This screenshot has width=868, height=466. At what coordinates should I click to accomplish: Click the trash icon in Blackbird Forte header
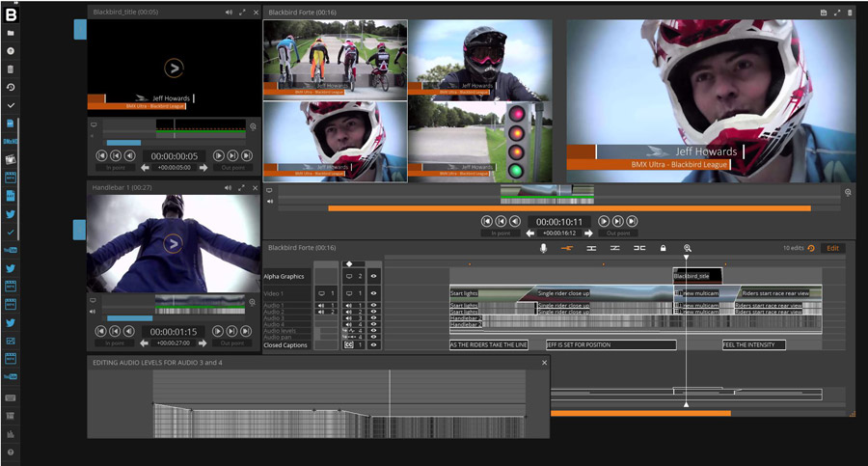pyautogui.click(x=850, y=13)
